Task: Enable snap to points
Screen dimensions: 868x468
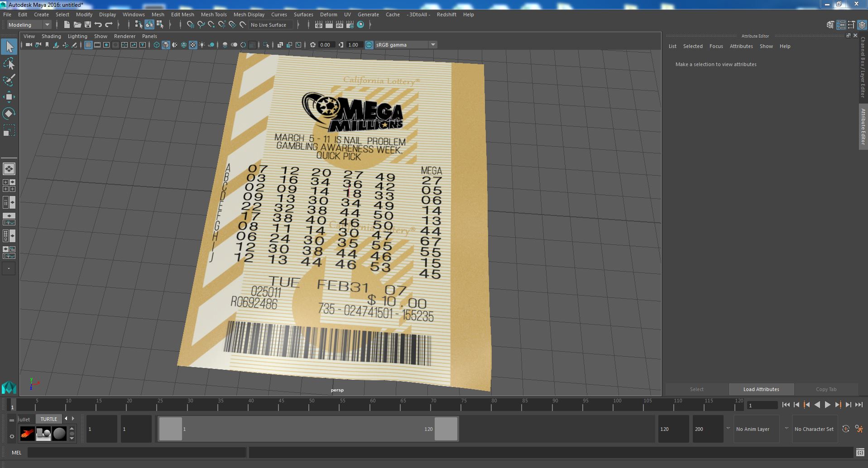Action: (211, 25)
